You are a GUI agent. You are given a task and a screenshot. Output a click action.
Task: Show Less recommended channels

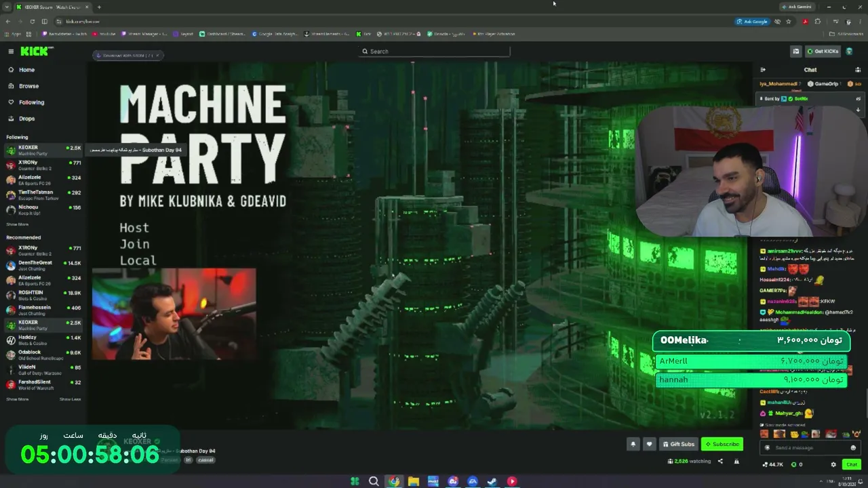70,399
